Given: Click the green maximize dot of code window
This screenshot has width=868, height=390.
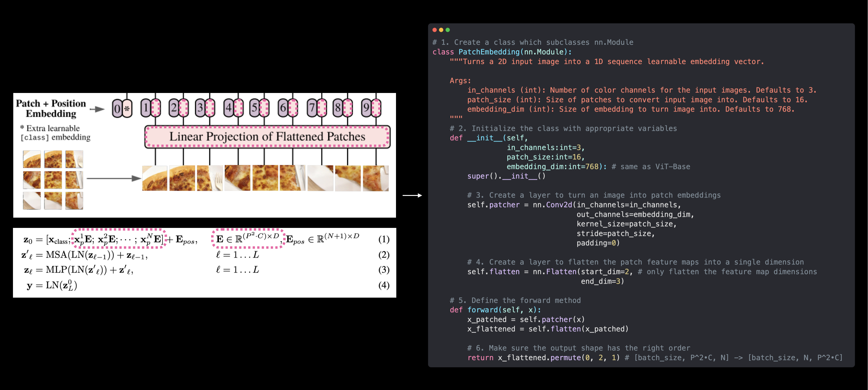Looking at the screenshot, I should coord(448,30).
